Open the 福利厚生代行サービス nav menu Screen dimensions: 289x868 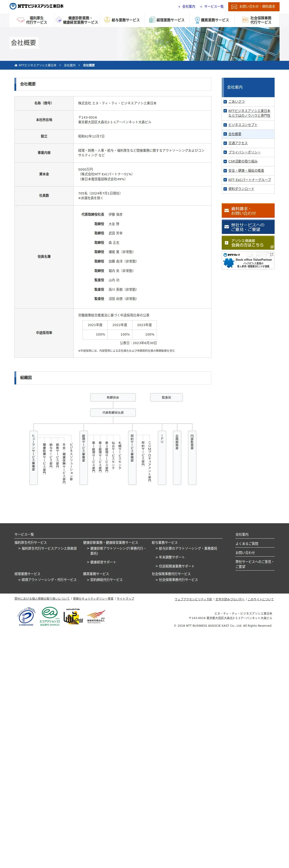point(32,20)
